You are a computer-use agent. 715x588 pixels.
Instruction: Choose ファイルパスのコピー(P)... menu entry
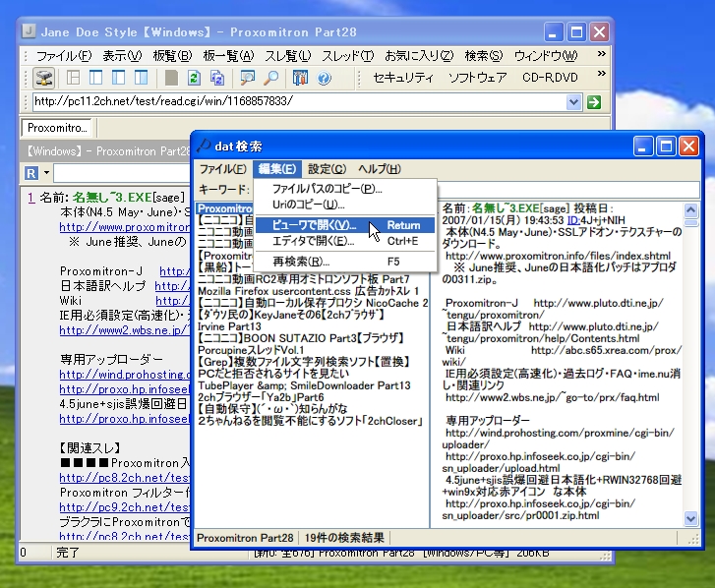pos(345,189)
